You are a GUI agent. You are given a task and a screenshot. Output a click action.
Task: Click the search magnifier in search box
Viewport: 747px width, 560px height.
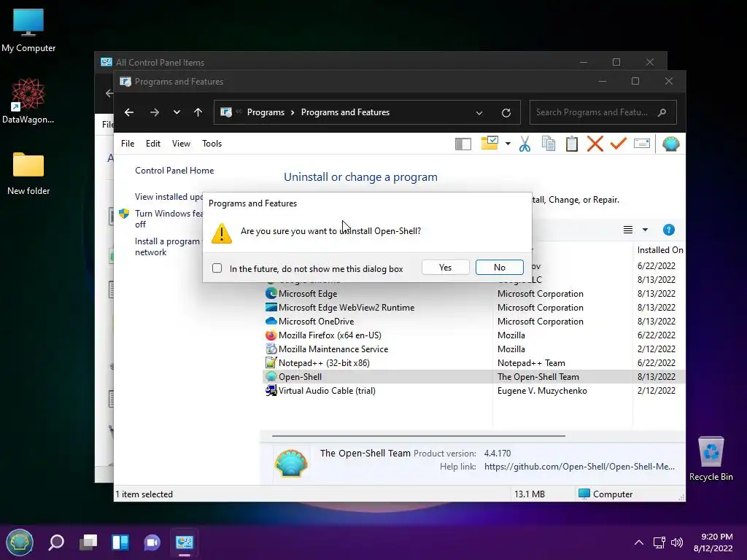[662, 112]
